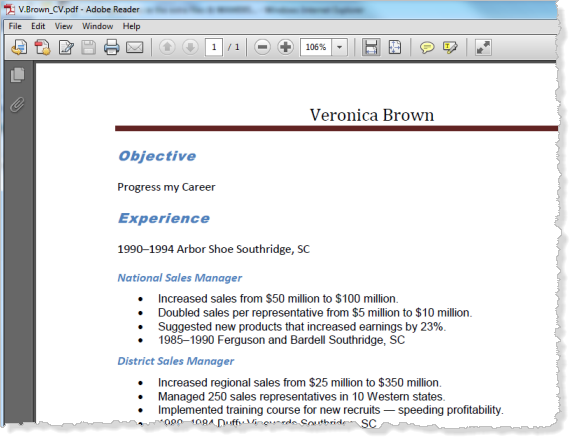The height and width of the screenshot is (441, 574).
Task: Open attachments paperclip panel
Action: [17, 105]
